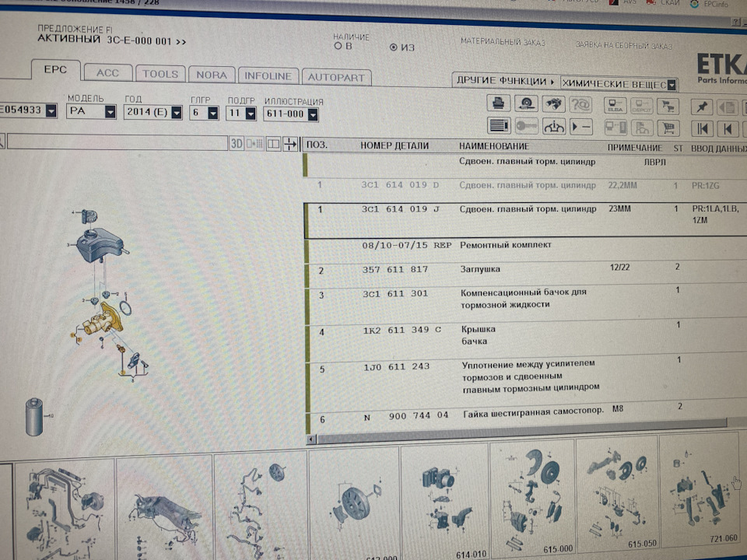Open the ДРУГИЕ ФУНКЦИИ menu
Image resolution: width=747 pixels, height=560 pixels.
coord(506,81)
